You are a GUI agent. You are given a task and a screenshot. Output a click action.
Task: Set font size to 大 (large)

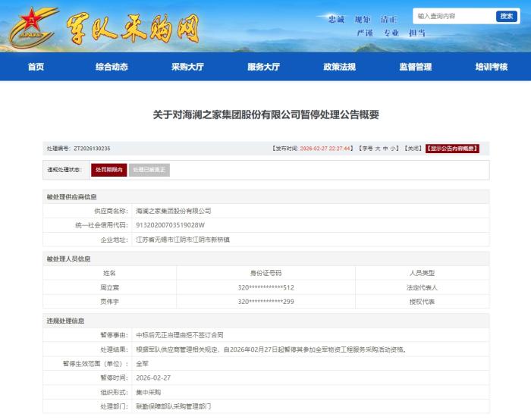point(378,149)
